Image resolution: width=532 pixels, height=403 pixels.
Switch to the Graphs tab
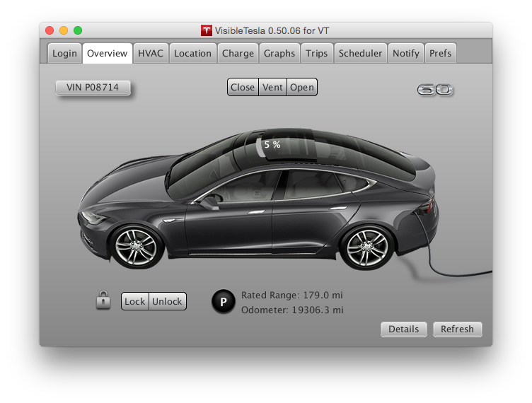click(279, 53)
